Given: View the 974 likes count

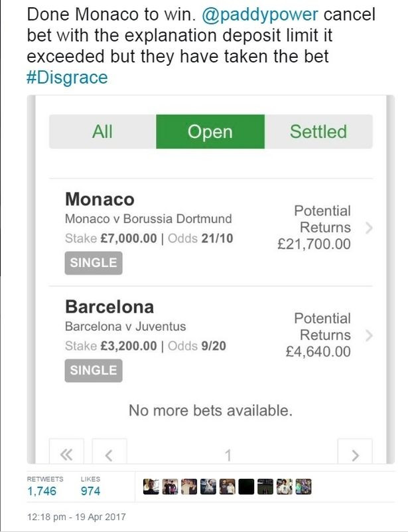Looking at the screenshot, I should [x=90, y=491].
